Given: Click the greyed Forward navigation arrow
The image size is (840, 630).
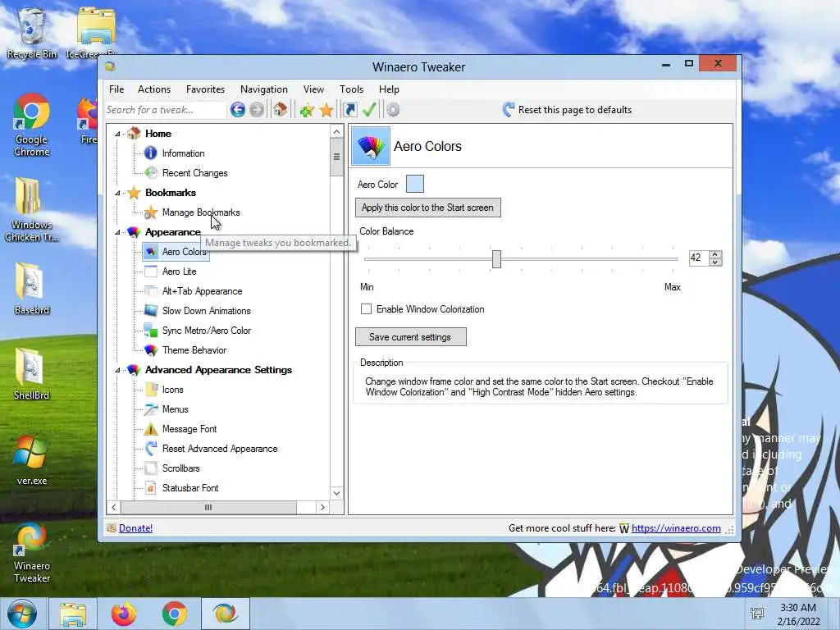Looking at the screenshot, I should [257, 110].
